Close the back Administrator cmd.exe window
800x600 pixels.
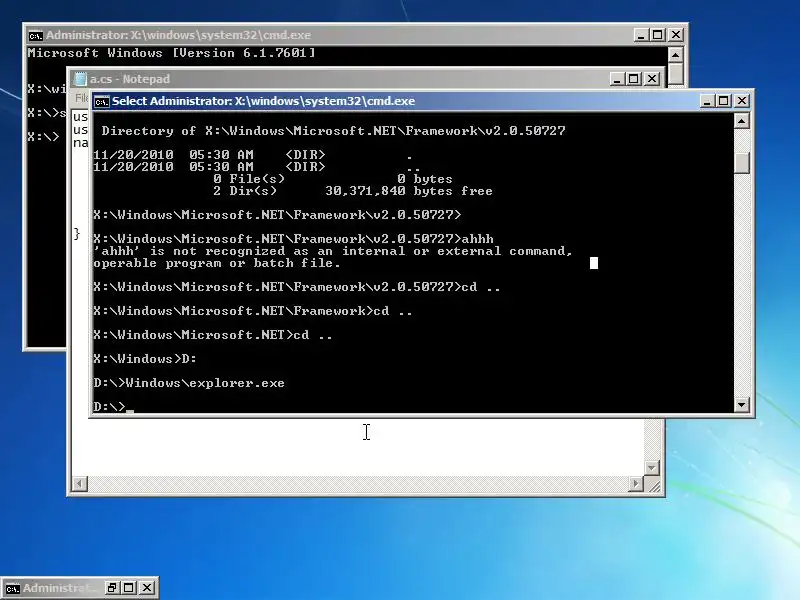tap(676, 35)
